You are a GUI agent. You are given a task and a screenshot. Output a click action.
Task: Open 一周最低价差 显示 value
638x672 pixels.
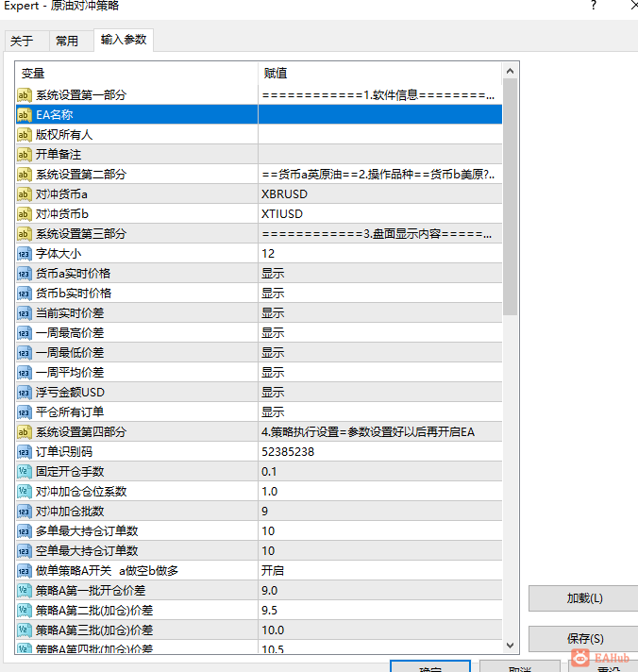[x=380, y=353]
